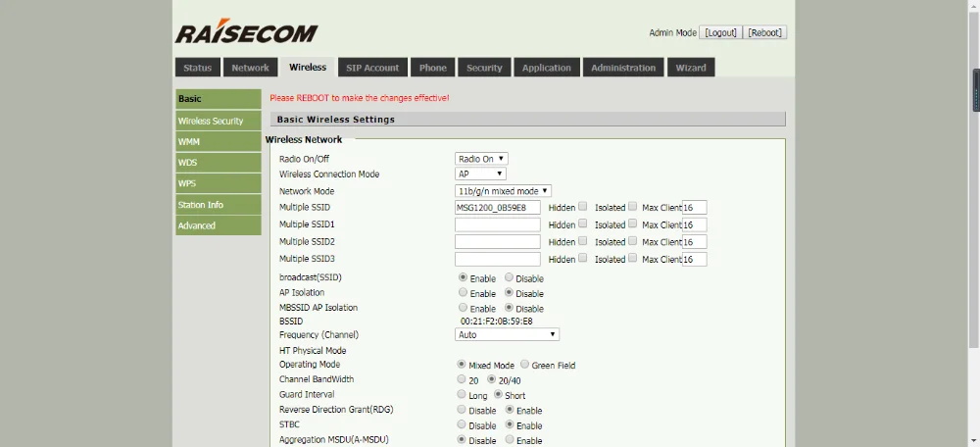Disable Reverse Direction Grant(RDG)
Screen dimensions: 980x447
tap(462, 410)
